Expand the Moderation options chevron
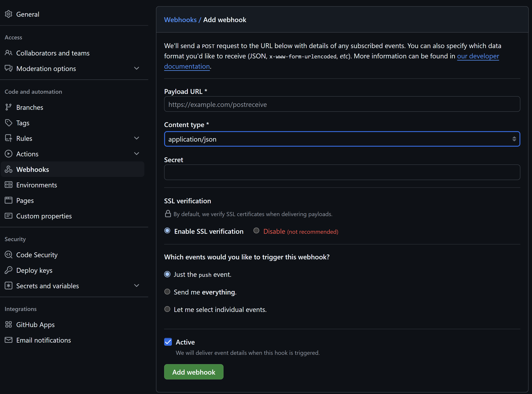Screen dimensions: 532x394 (x=136, y=68)
